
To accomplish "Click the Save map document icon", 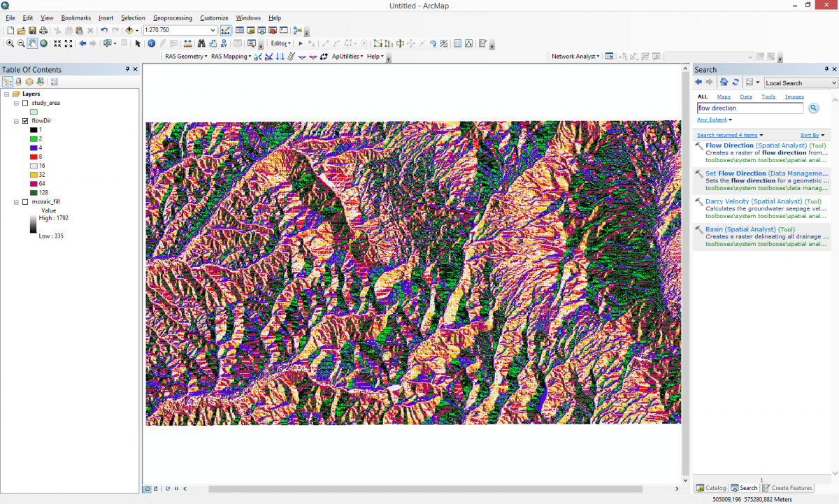I will coord(32,31).
